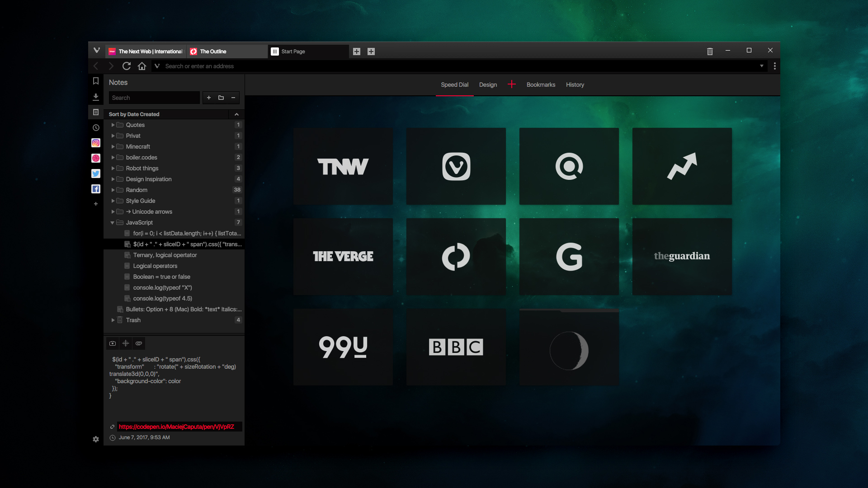868x488 pixels.
Task: Click the new note plus button
Action: click(209, 97)
